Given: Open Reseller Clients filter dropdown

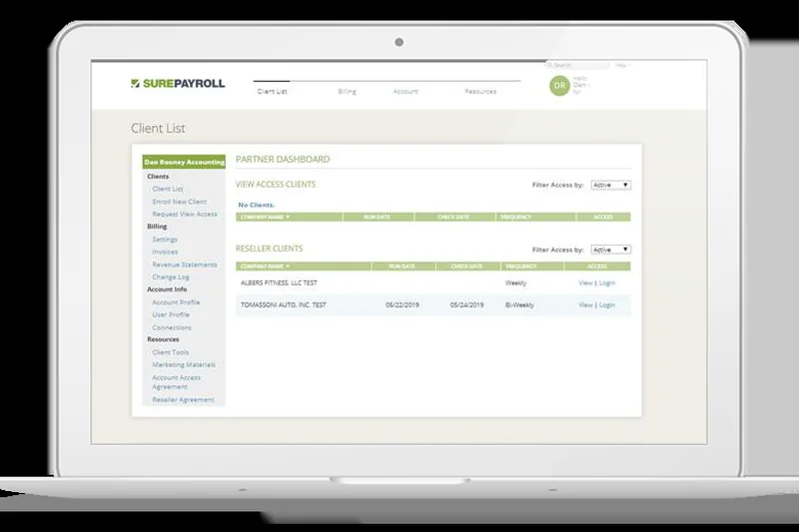Looking at the screenshot, I should coord(611,250).
